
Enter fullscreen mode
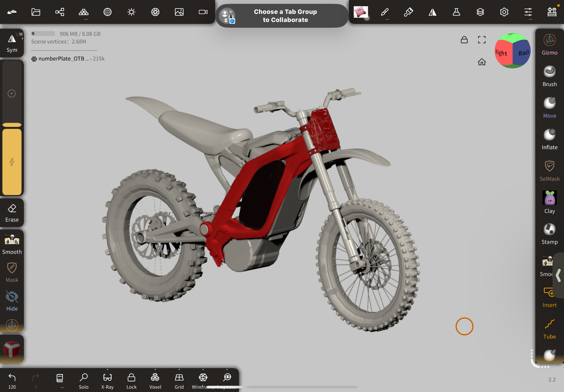(482, 40)
